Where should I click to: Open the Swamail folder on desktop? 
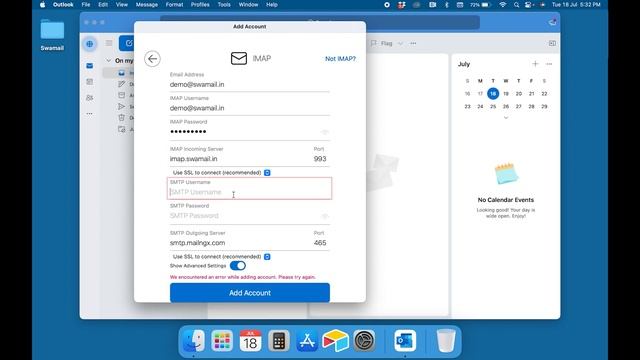(x=52, y=35)
